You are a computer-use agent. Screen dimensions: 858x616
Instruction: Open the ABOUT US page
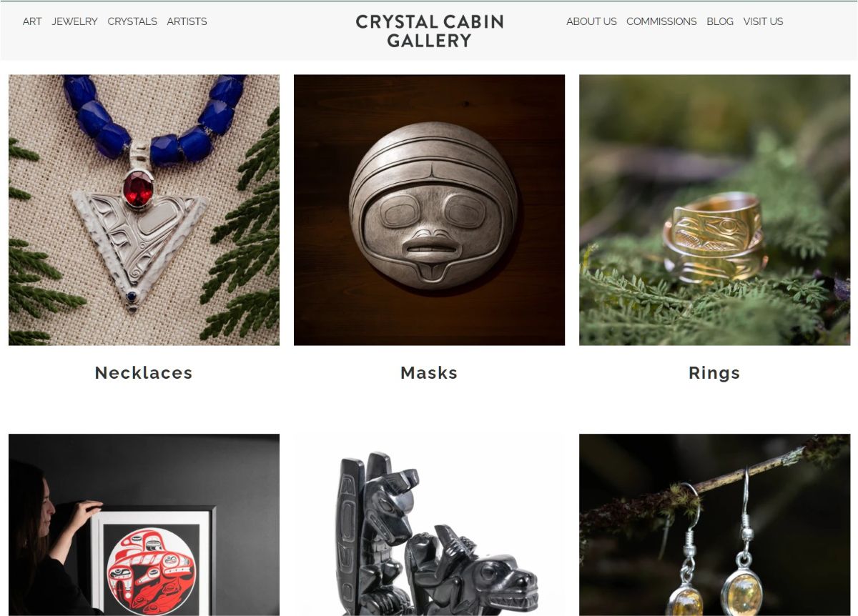pyautogui.click(x=591, y=21)
